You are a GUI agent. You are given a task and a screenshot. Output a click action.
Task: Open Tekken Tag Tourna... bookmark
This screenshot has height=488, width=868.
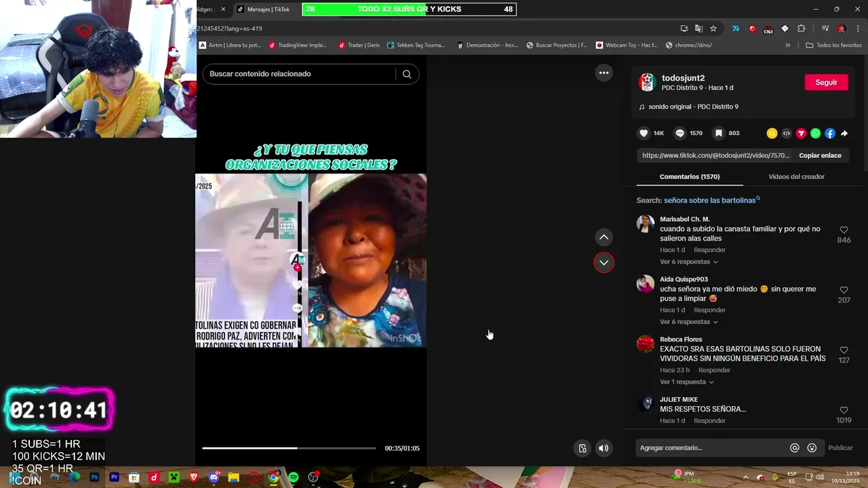coord(416,45)
